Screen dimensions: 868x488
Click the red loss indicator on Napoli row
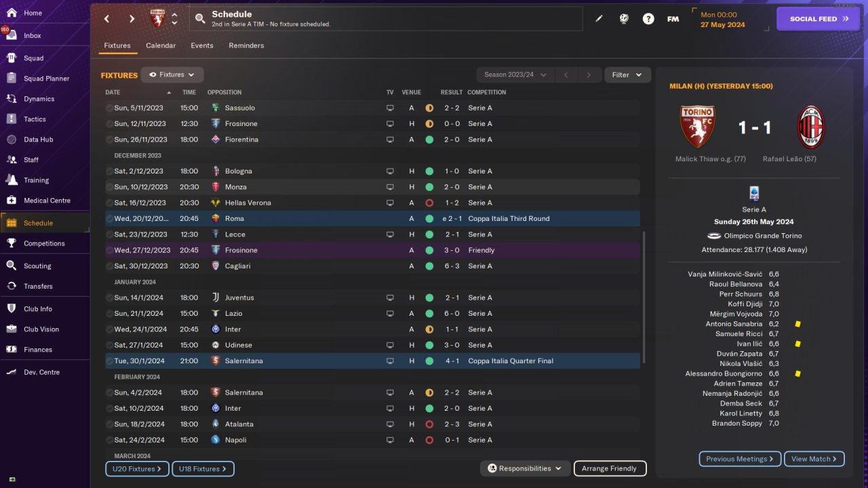tap(429, 440)
